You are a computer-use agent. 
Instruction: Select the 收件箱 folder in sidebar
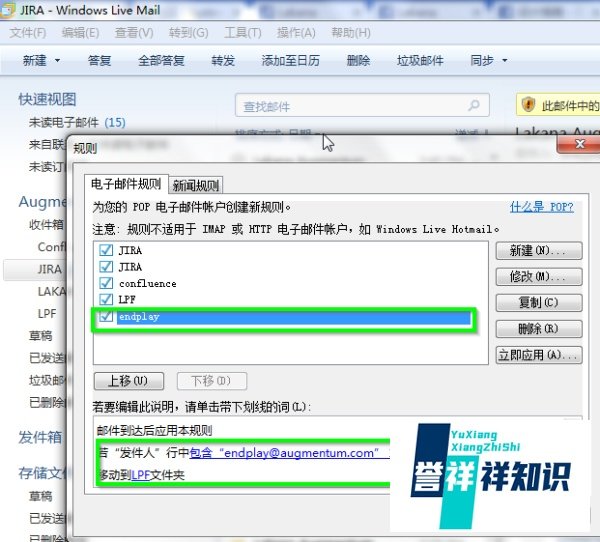(46, 225)
